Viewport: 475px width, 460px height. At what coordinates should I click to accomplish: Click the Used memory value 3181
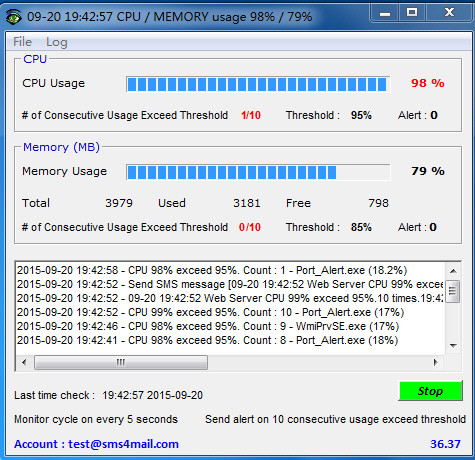(x=247, y=203)
